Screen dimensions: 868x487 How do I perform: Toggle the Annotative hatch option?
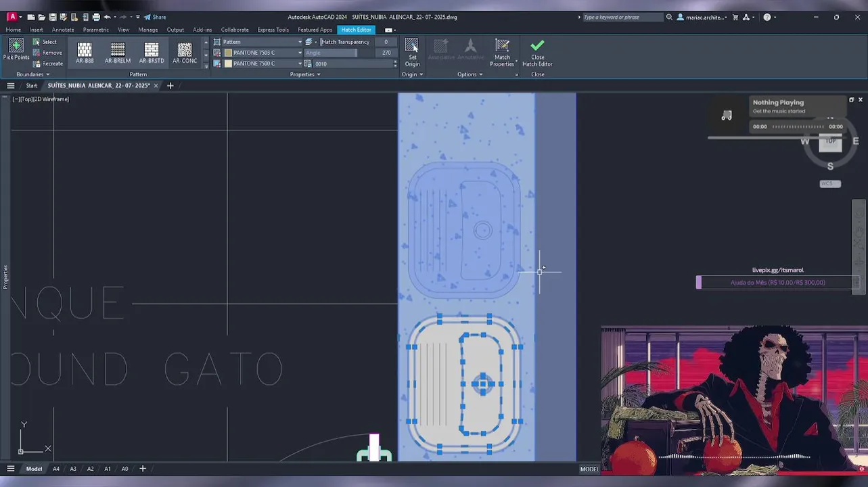(471, 49)
